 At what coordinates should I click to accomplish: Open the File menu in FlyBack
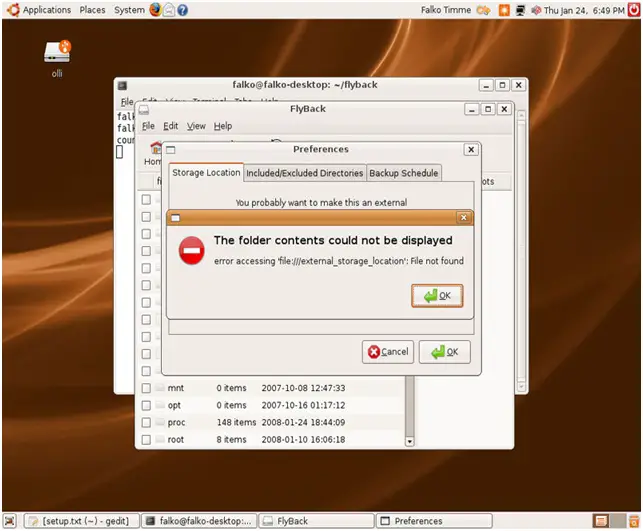point(148,126)
